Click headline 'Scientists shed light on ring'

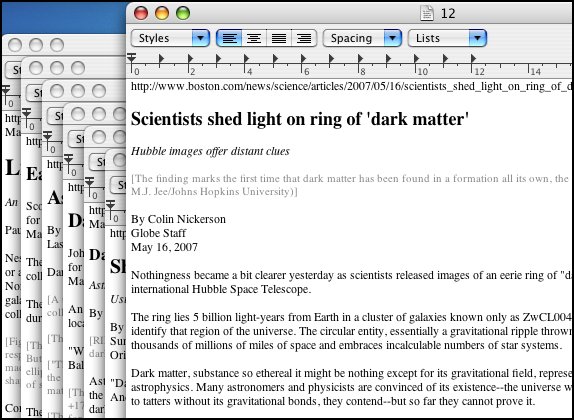click(x=300, y=119)
